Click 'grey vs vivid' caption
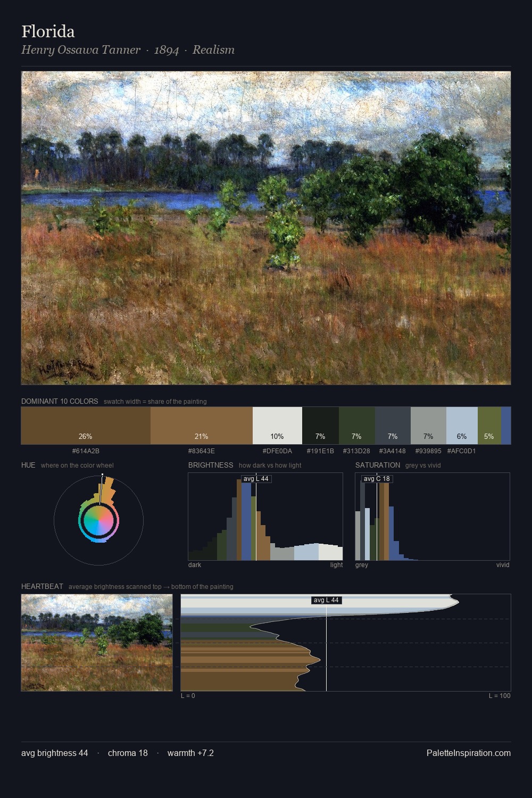 423,465
